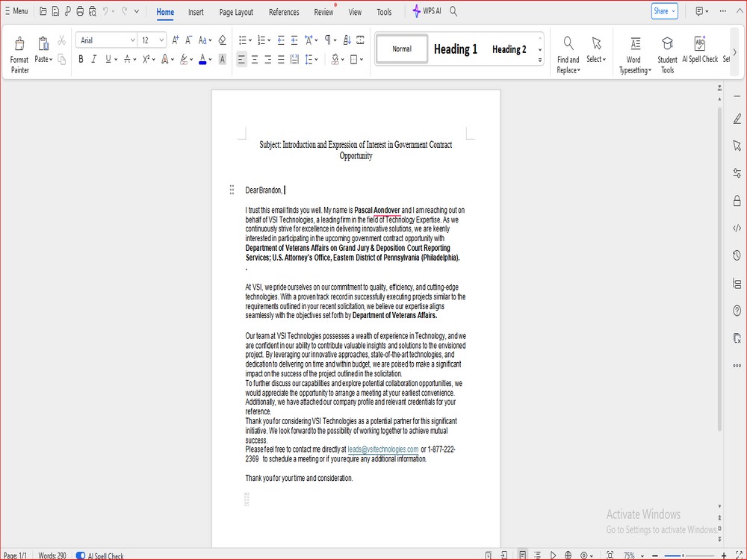747x560 pixels.
Task: Click the Print icon in quick toolbar
Action: point(80,11)
